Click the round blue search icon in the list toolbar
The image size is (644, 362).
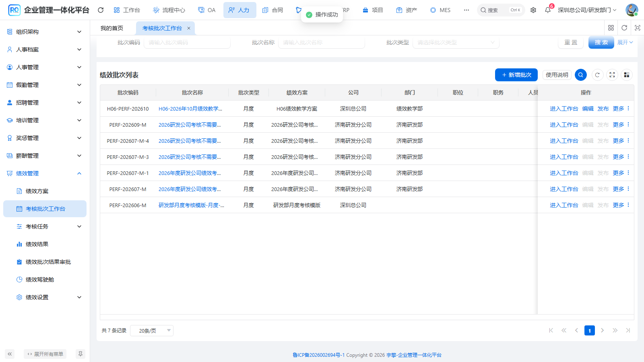click(x=581, y=75)
